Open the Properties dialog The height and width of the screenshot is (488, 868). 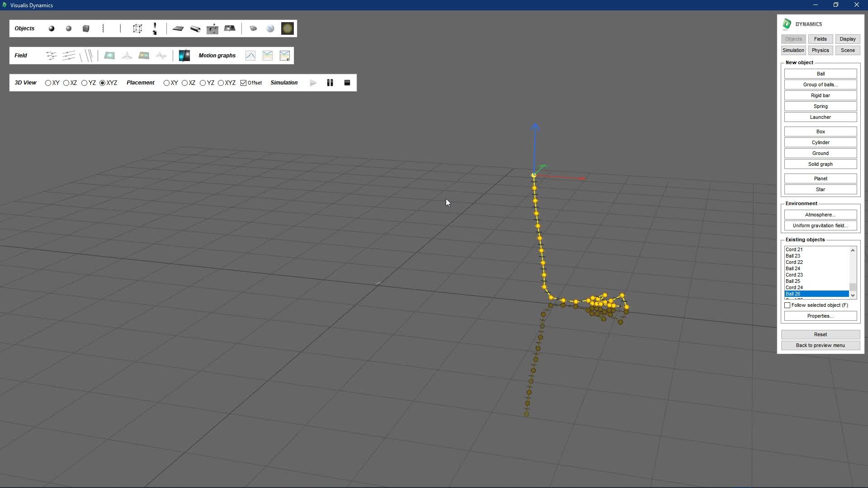820,316
